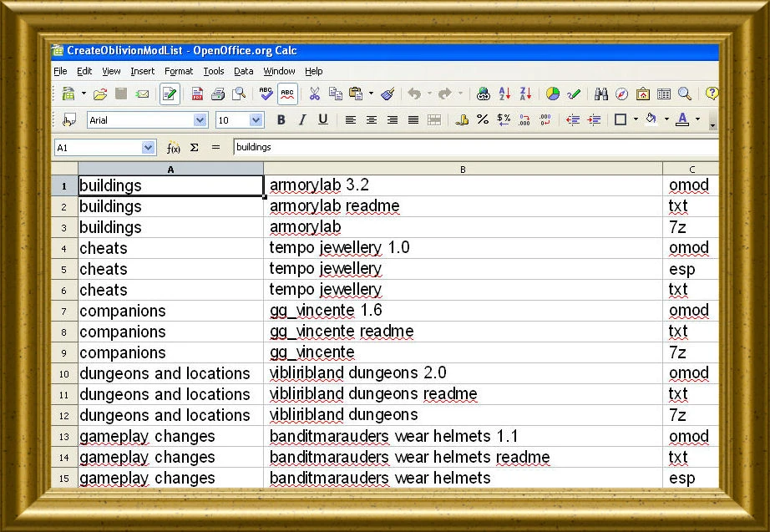Click the Zoom magnifier icon
This screenshot has height=532, width=770.
(x=685, y=94)
